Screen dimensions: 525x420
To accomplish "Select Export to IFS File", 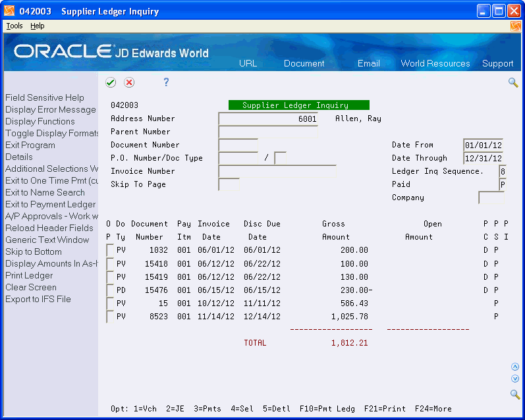I will point(38,299).
